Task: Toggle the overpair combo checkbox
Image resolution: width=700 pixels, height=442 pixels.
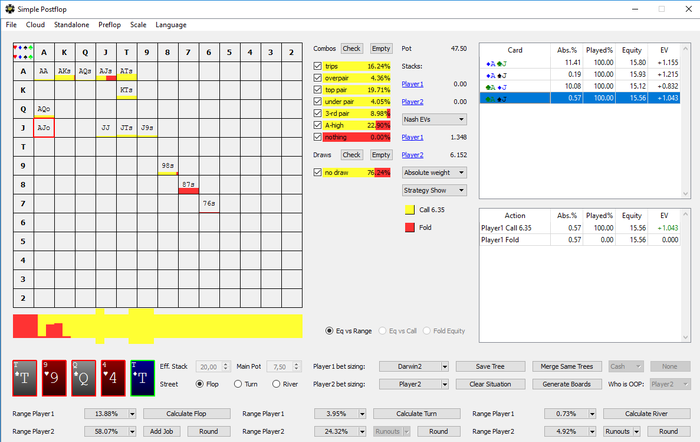Action: 317,78
